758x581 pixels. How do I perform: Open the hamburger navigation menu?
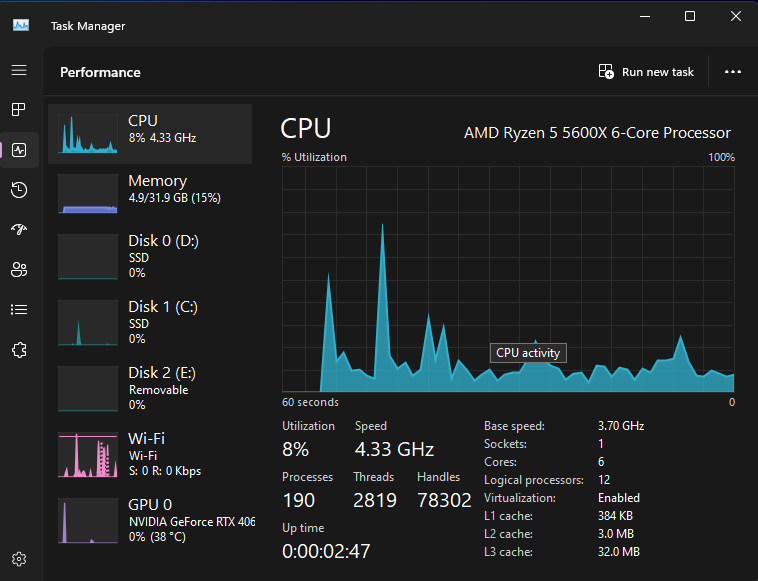tap(19, 71)
